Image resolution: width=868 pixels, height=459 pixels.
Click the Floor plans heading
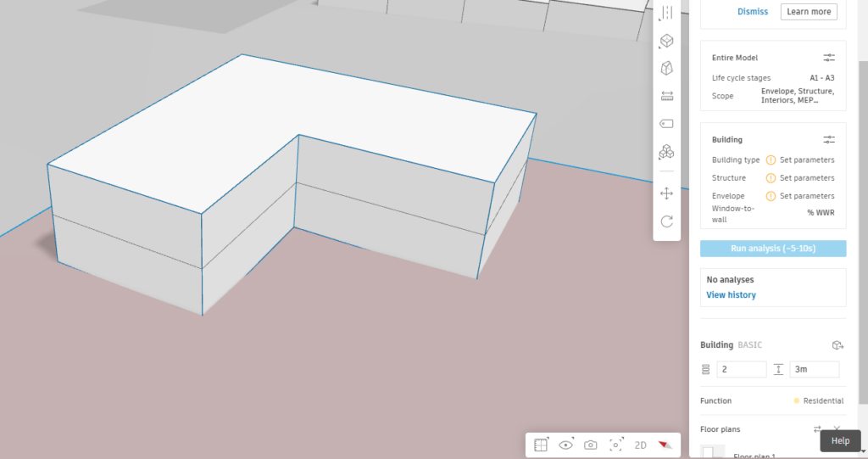pyautogui.click(x=720, y=429)
